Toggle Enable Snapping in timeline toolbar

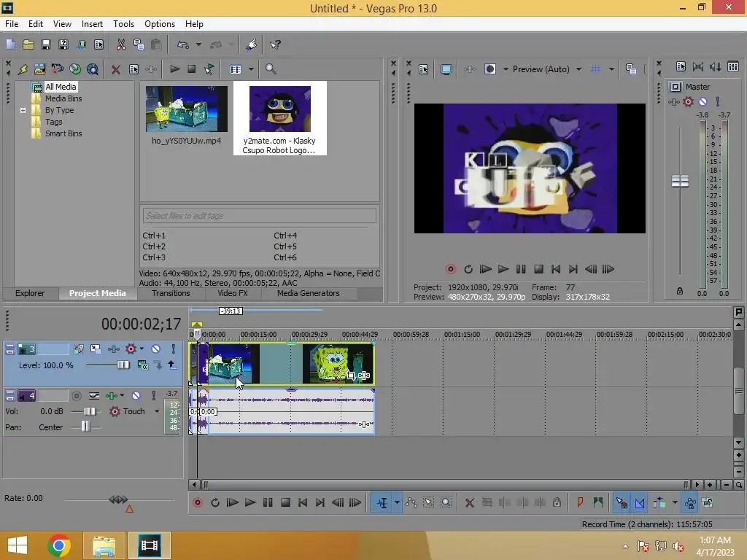(622, 502)
